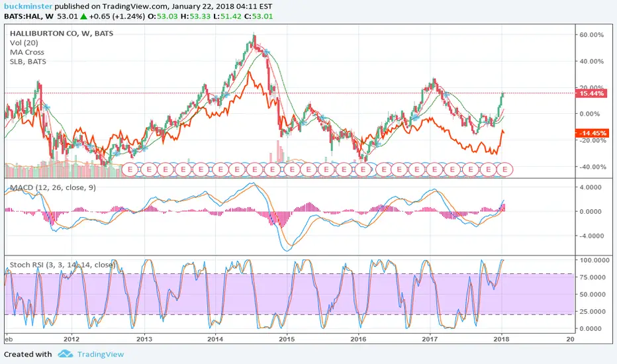Click the 75.0000 Stoch RSI axis value
Screen dimensions: 617x364
[593, 277]
